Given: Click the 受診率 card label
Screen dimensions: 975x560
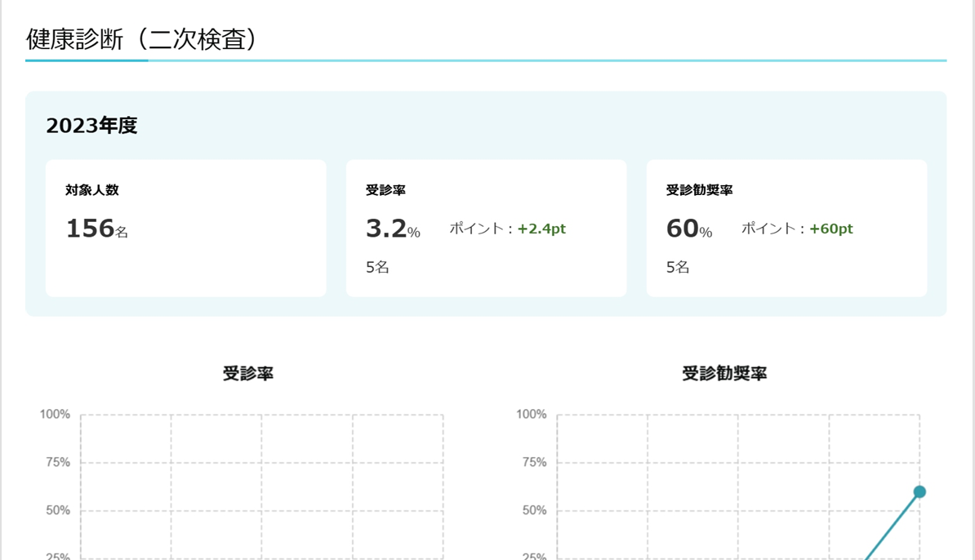Looking at the screenshot, I should point(385,190).
